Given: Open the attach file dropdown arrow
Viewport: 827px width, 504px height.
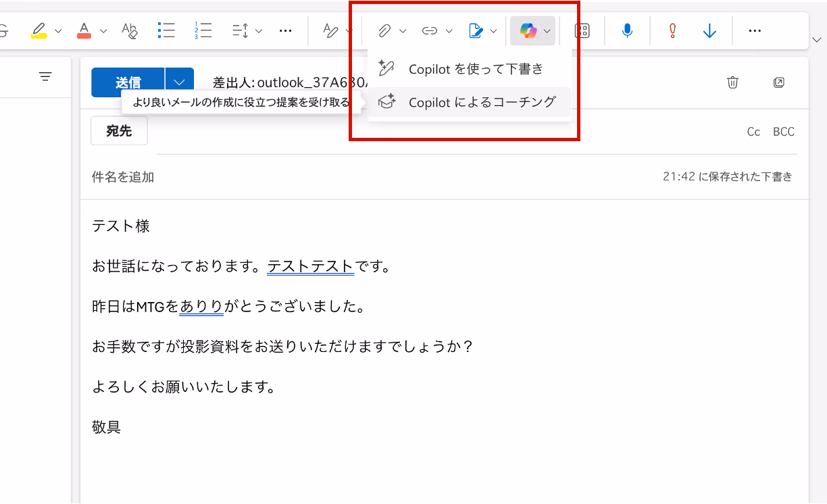Looking at the screenshot, I should point(403,31).
